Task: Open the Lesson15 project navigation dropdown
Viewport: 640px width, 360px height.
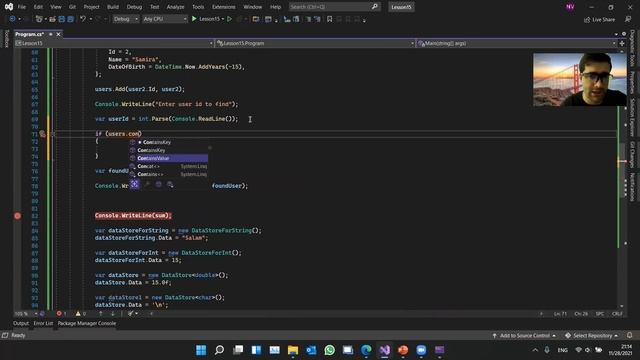Action: pos(114,43)
